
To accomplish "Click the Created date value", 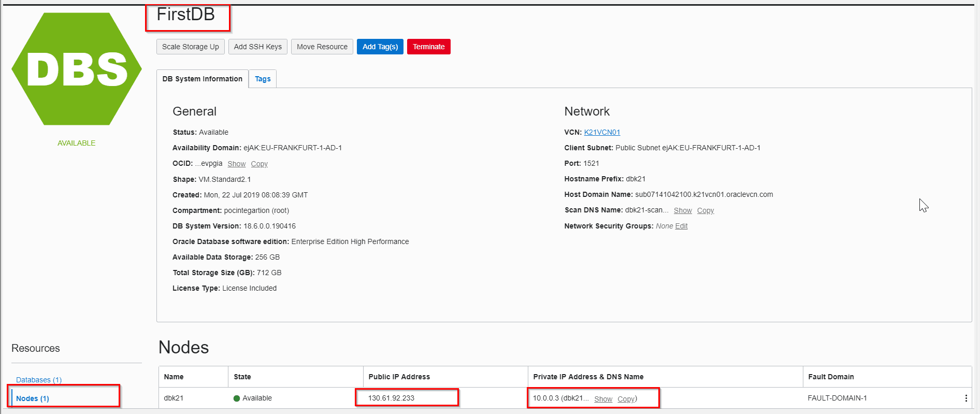I will coord(256,195).
